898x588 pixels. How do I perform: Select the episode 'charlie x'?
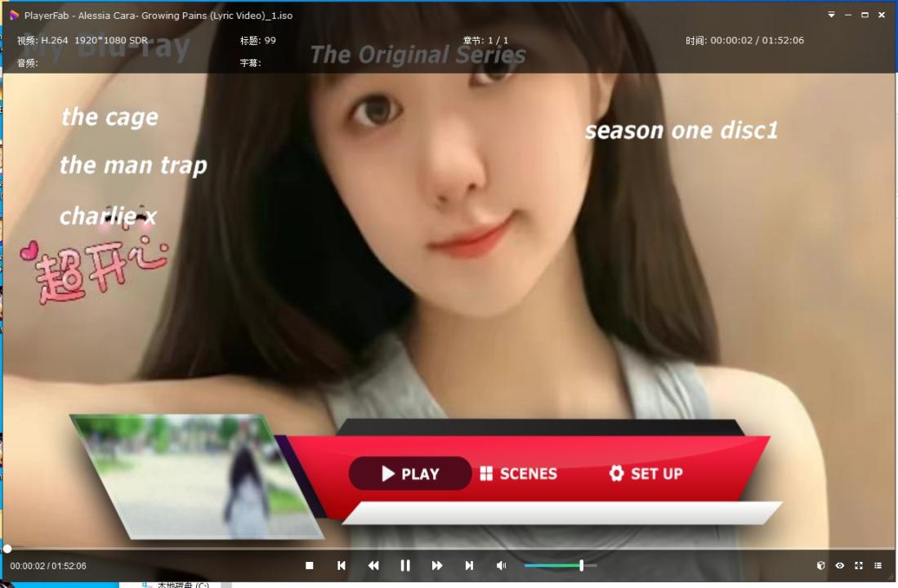point(108,216)
